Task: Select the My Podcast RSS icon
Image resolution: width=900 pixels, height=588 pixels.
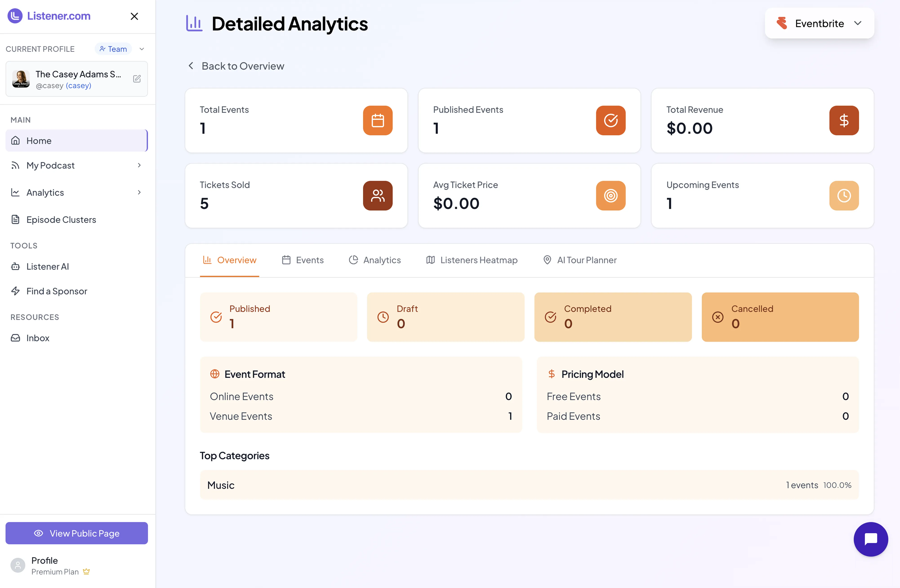Action: tap(15, 165)
